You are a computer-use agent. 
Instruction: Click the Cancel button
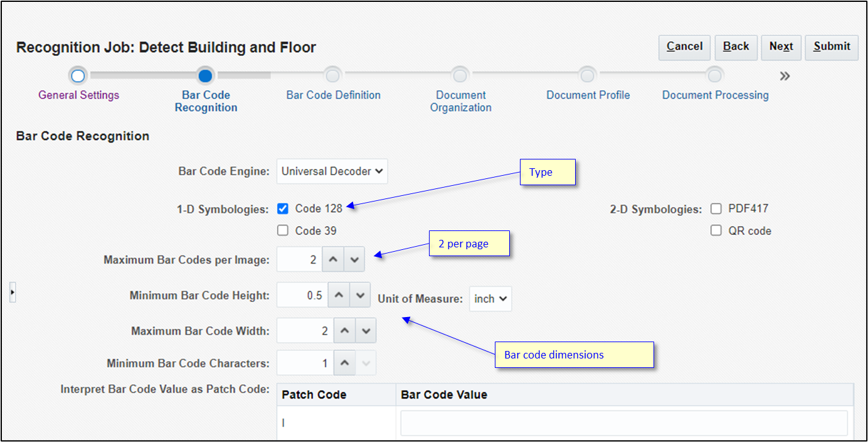point(684,46)
